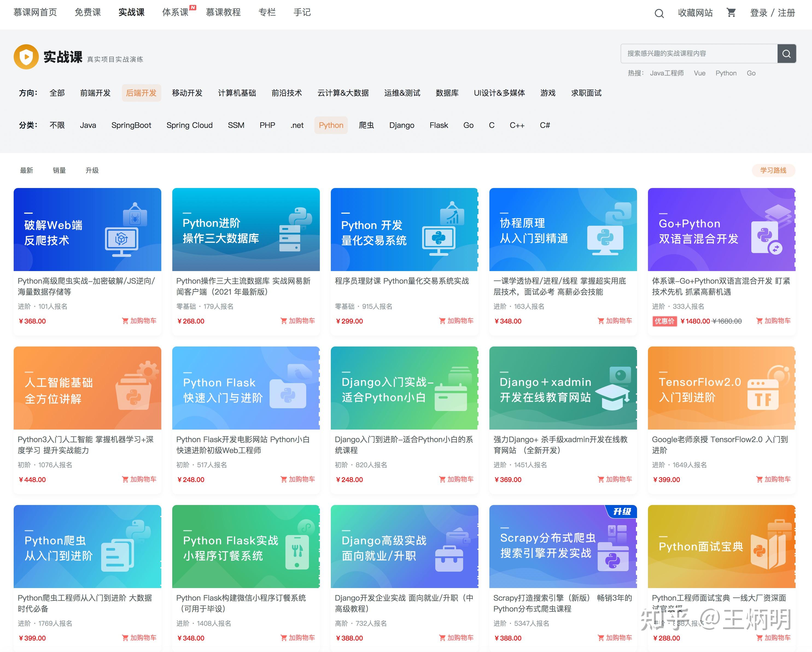Filter courses by 升级
Viewport: 812px width, 652px height.
click(x=92, y=171)
